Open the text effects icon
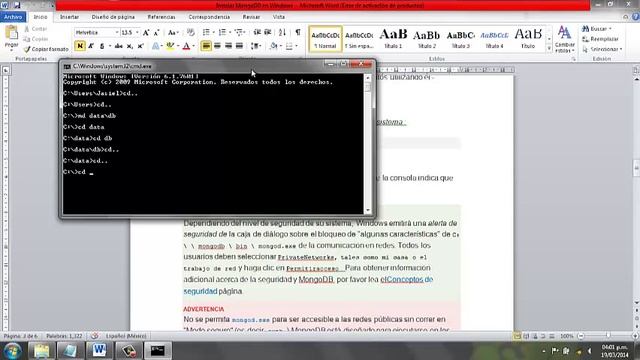Image resolution: width=640 pixels, height=360 pixels. (156, 46)
